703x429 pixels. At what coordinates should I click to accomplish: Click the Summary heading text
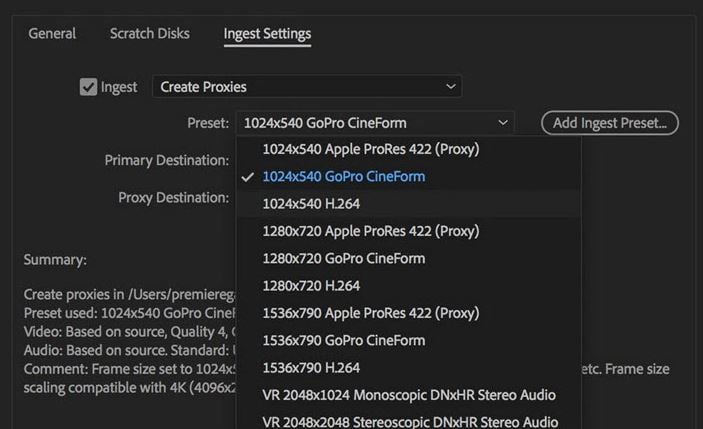(55, 260)
